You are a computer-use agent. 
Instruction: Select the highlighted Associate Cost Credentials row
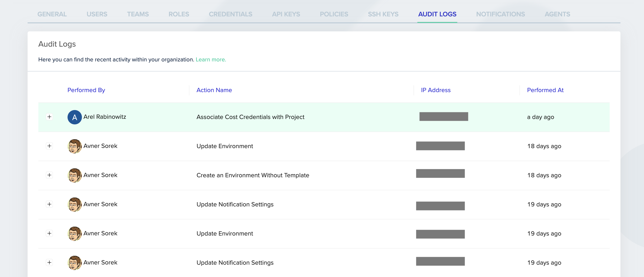[x=250, y=117]
